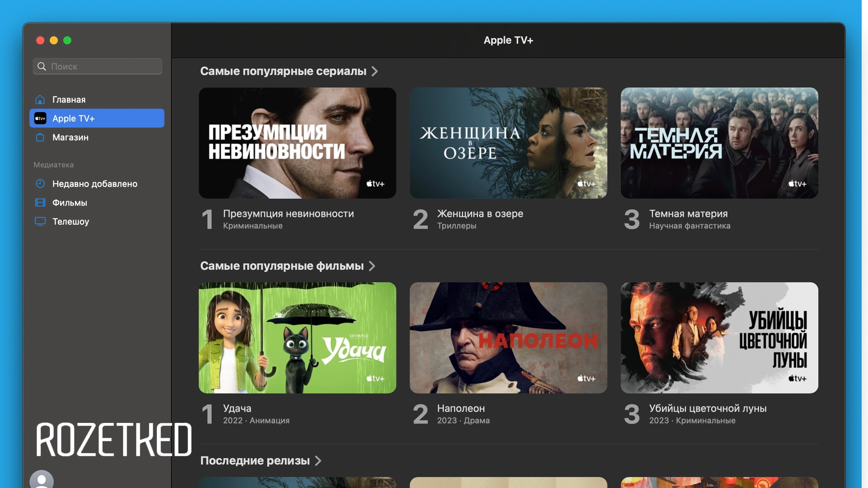This screenshot has height=488, width=868.
Task: Click the Фильмы film strip icon
Action: pyautogui.click(x=40, y=202)
